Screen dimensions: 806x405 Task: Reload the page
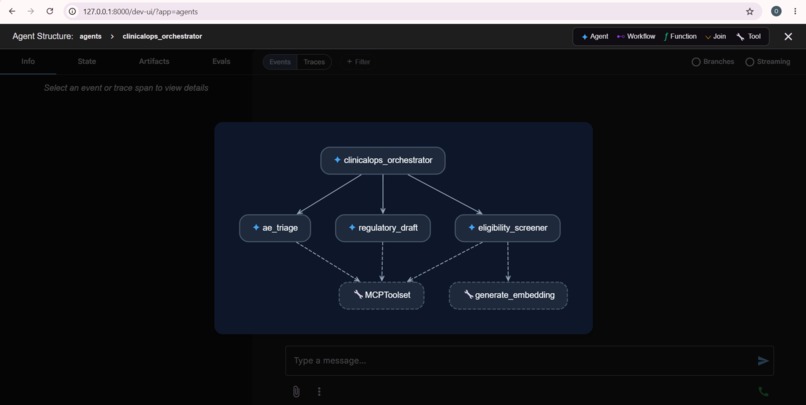pos(50,11)
